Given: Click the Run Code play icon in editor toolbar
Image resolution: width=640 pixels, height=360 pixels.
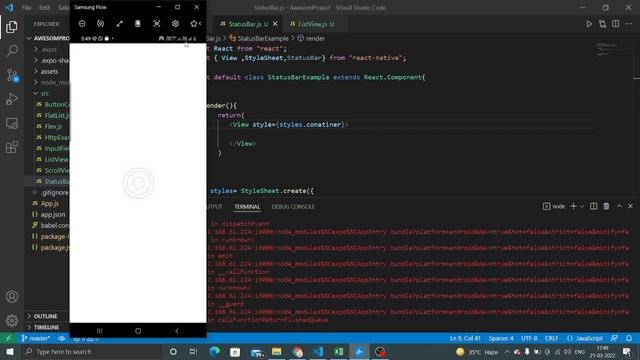Looking at the screenshot, I should pyautogui.click(x=589, y=24).
